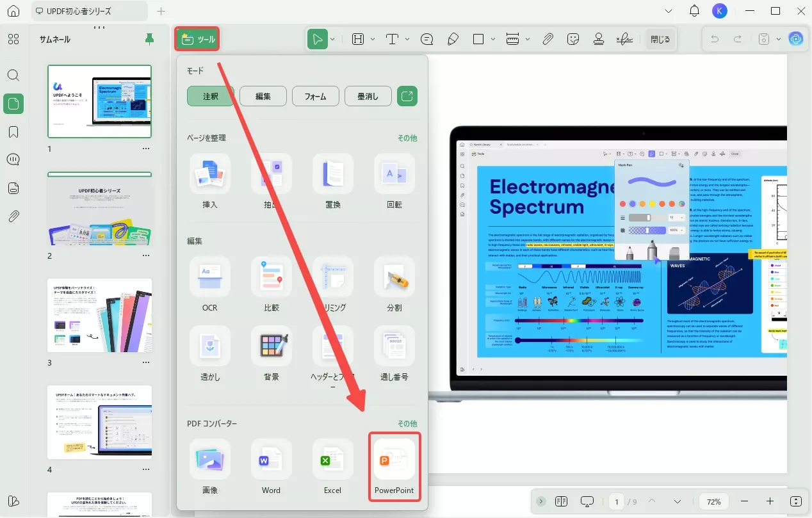The width and height of the screenshot is (812, 518).
Task: Open その他 link for ページを整理
Action: pos(407,138)
